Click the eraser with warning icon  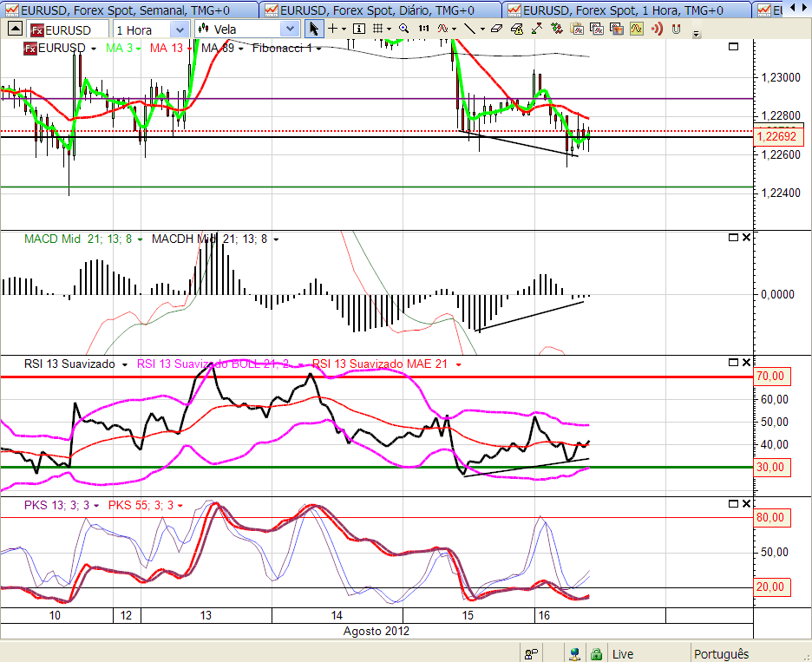pyautogui.click(x=517, y=29)
